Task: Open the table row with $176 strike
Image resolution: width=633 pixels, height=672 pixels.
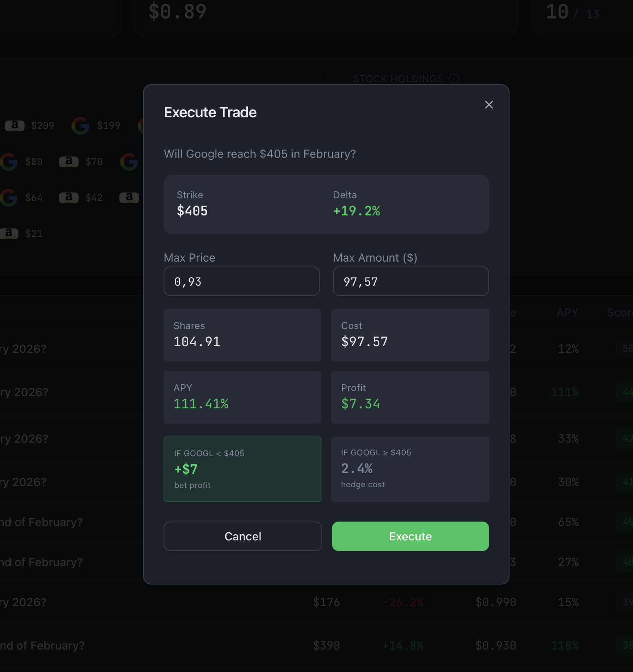Action: pyautogui.click(x=326, y=602)
